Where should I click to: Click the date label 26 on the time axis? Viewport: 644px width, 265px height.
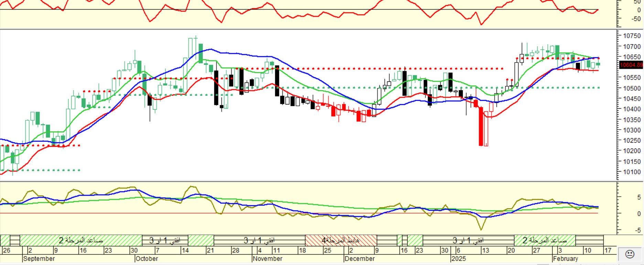pyautogui.click(x=6, y=250)
